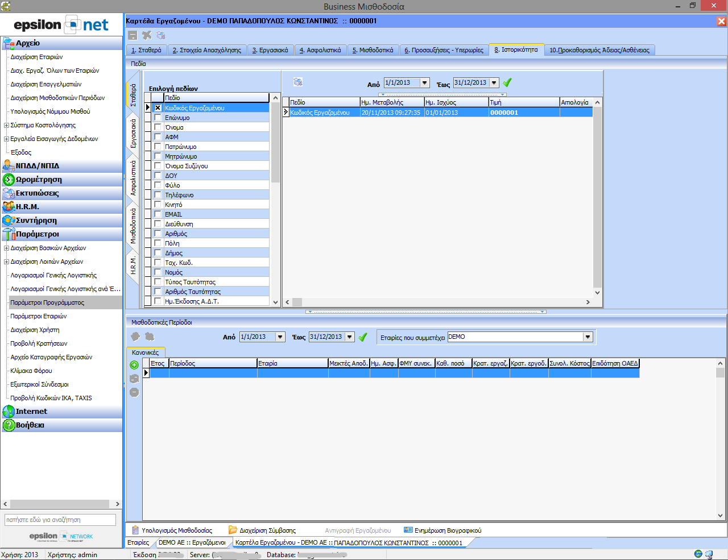Uncheck the Κωδικός Εργαζομένου checkbox
Image resolution: width=728 pixels, height=560 pixels.
pos(158,108)
